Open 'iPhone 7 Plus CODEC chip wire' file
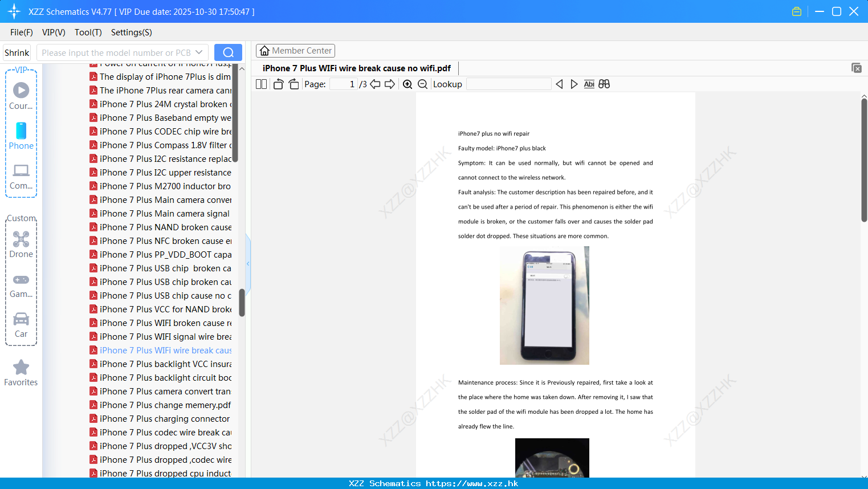 tap(160, 132)
